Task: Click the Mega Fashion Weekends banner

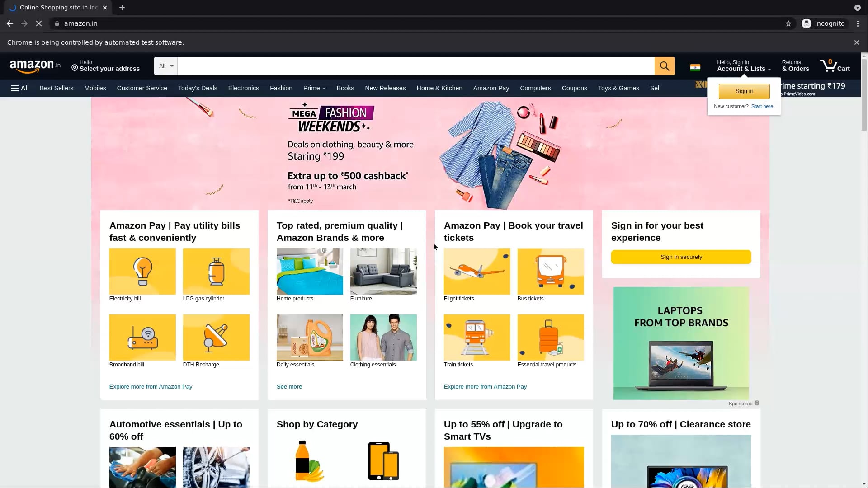Action: 430,154
